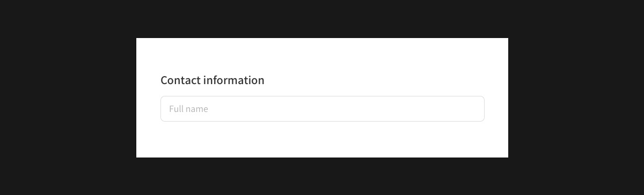
Task: Click white space above the Contact information heading
Action: tap(322, 56)
